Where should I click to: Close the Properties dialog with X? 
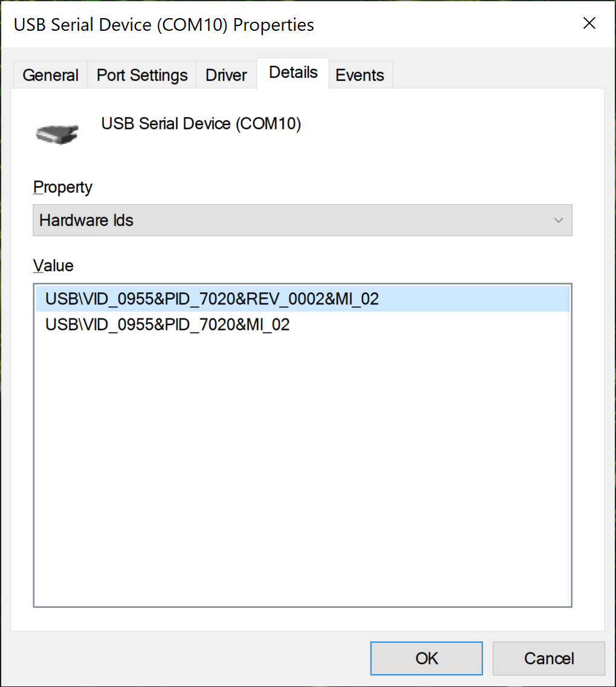coord(589,24)
